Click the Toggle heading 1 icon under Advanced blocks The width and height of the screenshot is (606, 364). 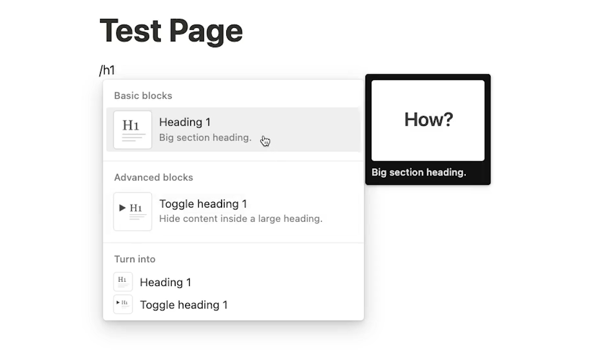pyautogui.click(x=132, y=211)
